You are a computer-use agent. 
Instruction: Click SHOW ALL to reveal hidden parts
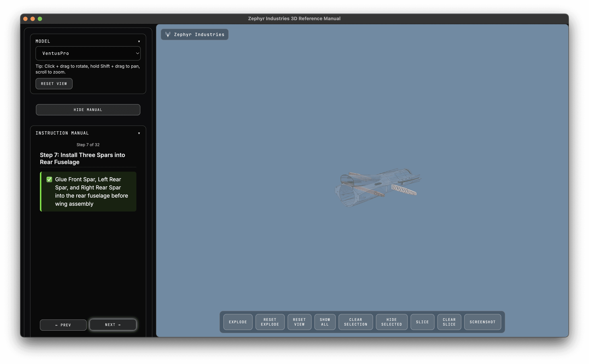click(x=325, y=322)
